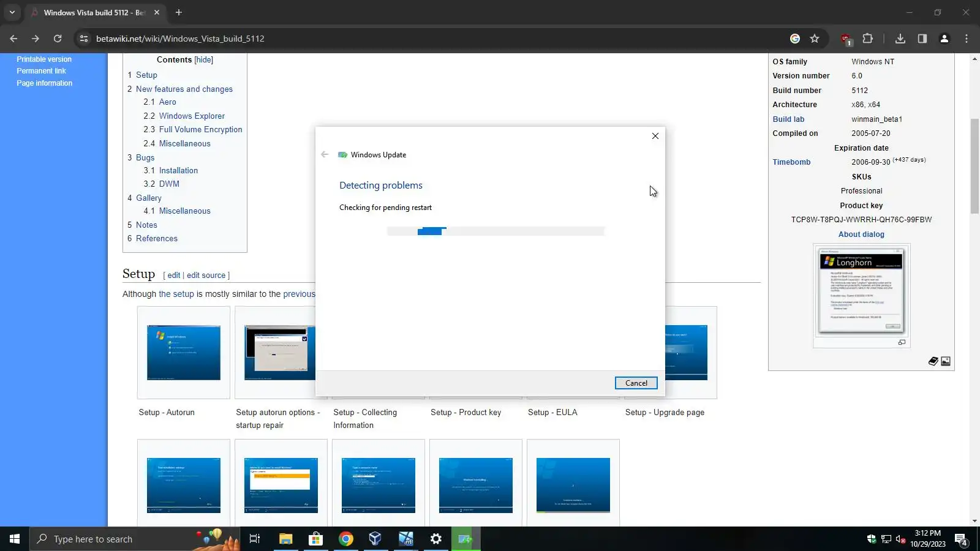Viewport: 980px width, 551px height.
Task: Open Settings gear on the taskbar
Action: [435, 539]
